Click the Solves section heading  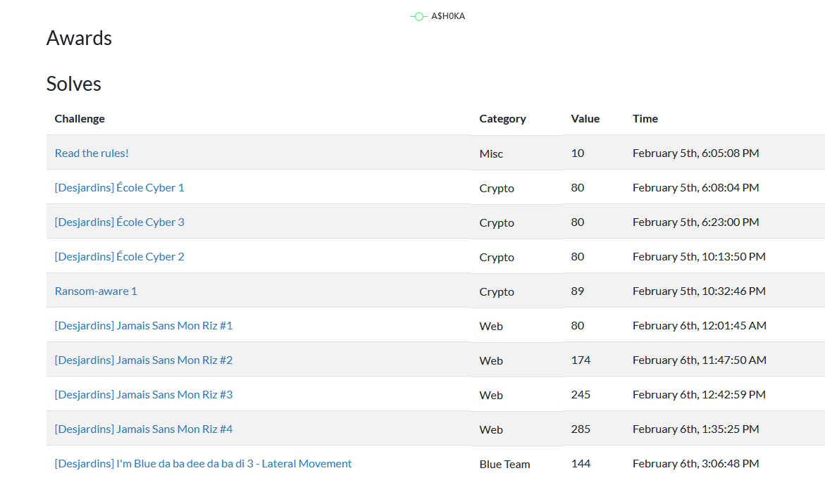[x=74, y=84]
